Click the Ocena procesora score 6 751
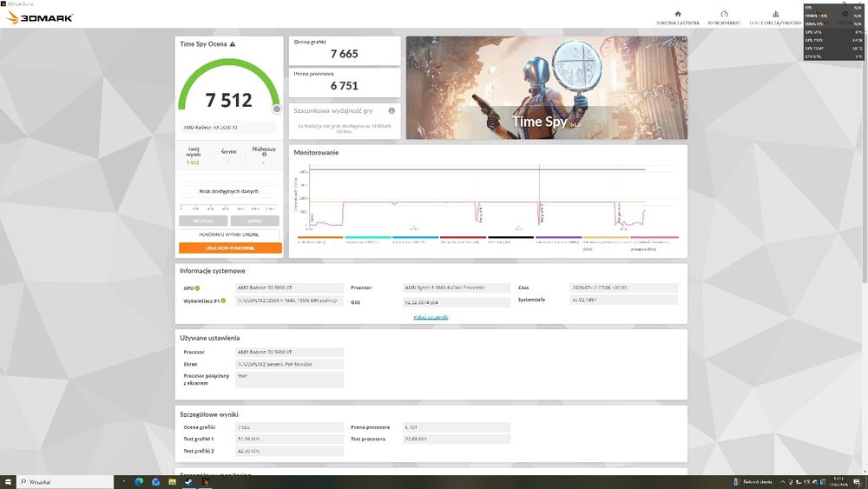 345,86
